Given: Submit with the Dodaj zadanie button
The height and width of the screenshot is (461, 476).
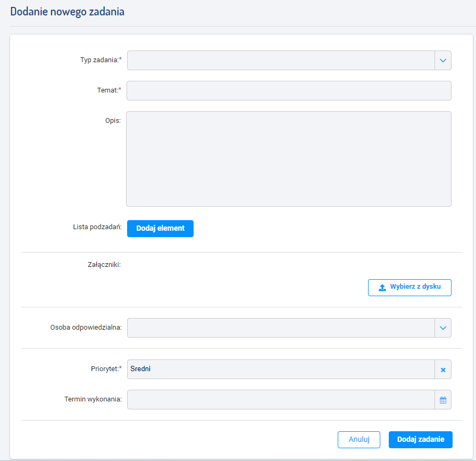Looking at the screenshot, I should (421, 439).
